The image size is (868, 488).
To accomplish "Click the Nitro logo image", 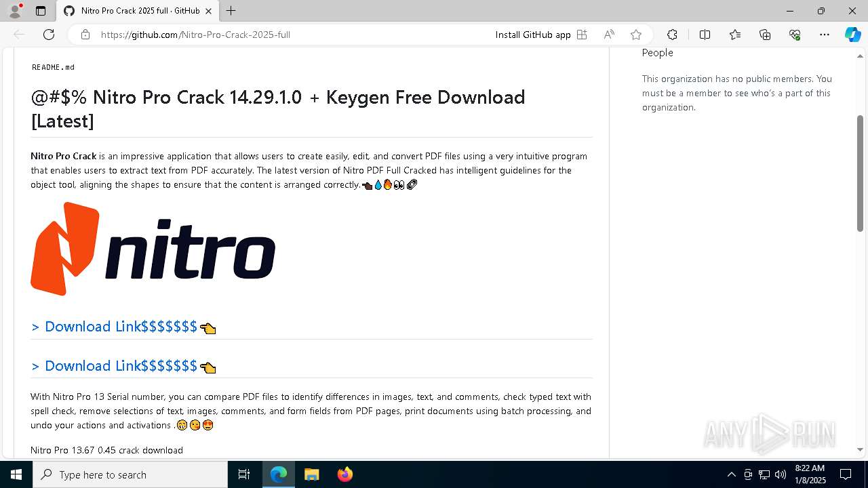I will coord(153,249).
